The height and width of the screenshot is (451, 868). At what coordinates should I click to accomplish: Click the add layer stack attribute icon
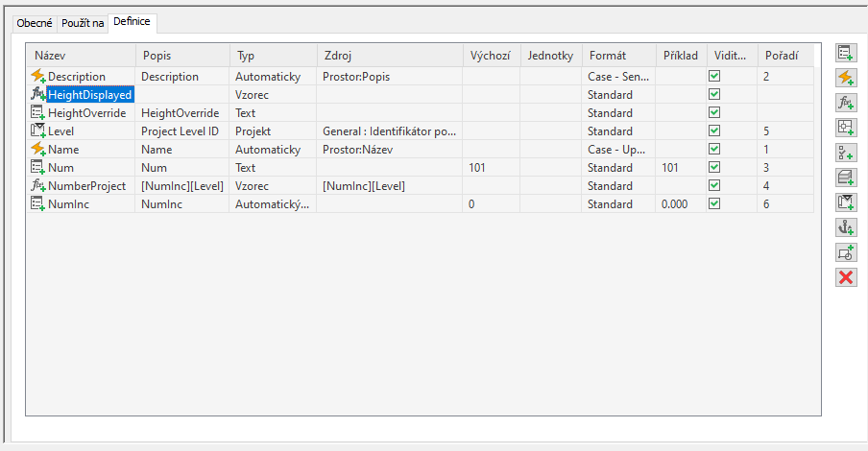846,178
